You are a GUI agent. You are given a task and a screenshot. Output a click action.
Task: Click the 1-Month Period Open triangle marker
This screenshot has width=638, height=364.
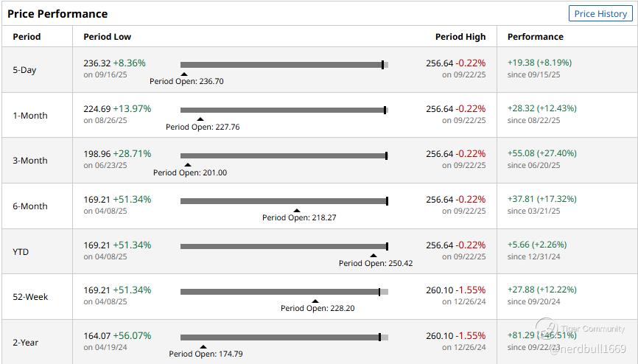click(200, 119)
